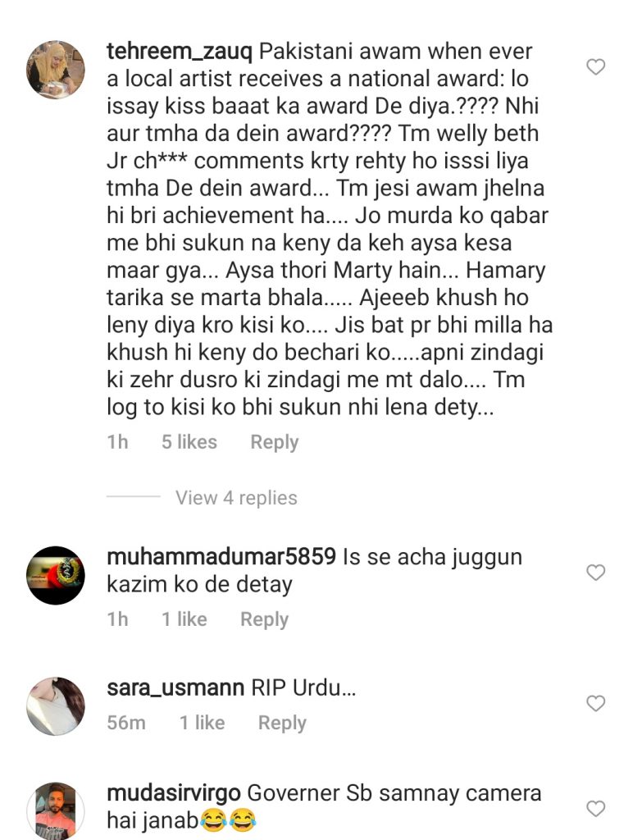Tap heart icon on mudasirvirgo's comment
This screenshot has width=642, height=840.
coord(595,808)
